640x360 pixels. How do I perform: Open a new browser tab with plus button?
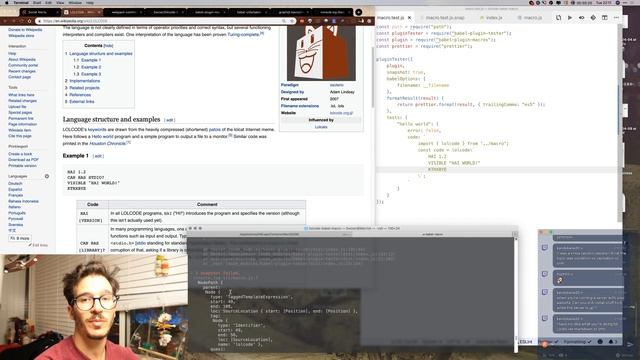(358, 12)
